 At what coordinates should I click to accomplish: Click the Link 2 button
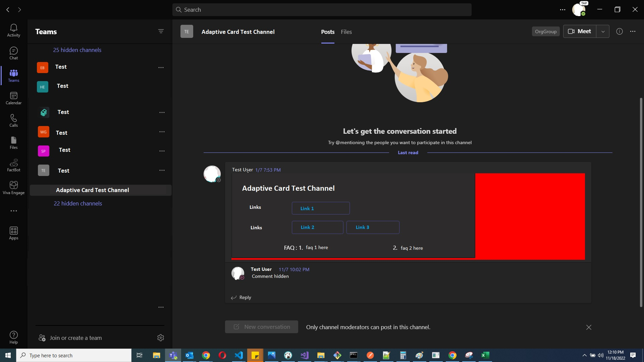click(x=317, y=227)
